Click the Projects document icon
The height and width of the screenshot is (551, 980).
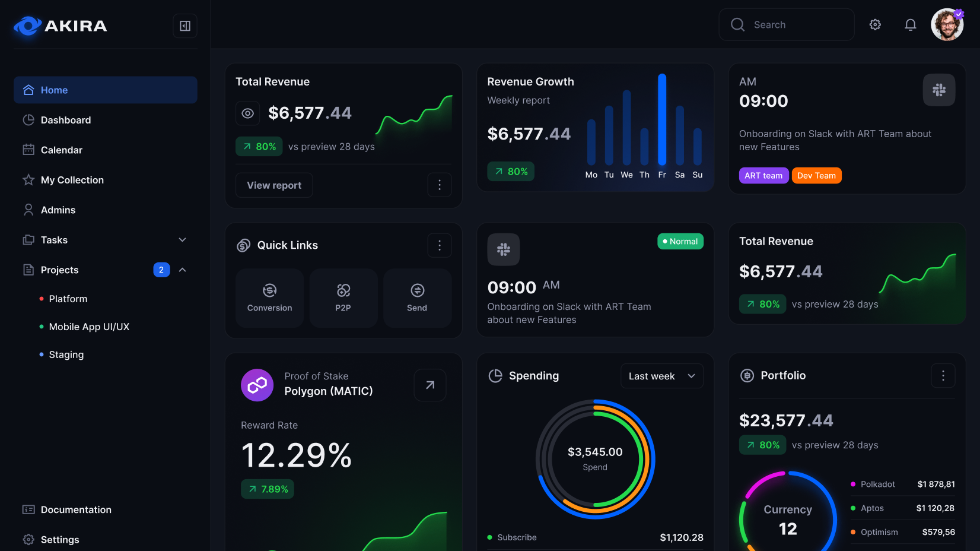click(x=28, y=270)
